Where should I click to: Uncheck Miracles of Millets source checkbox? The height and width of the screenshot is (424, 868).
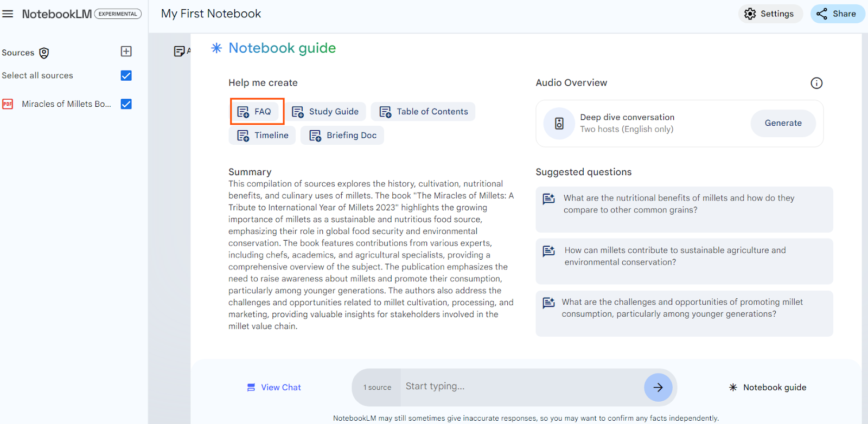(126, 104)
